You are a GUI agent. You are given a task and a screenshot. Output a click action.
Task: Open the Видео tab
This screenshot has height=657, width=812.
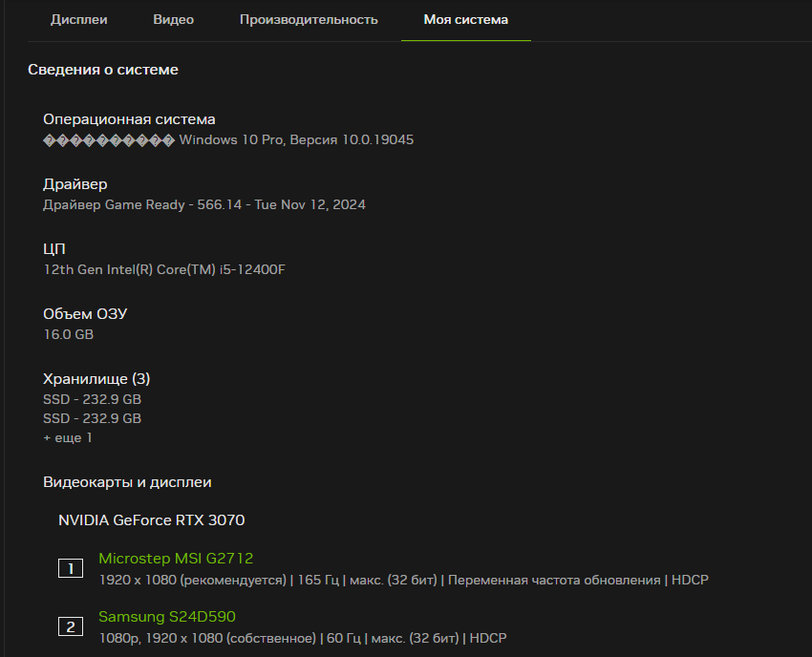174,20
